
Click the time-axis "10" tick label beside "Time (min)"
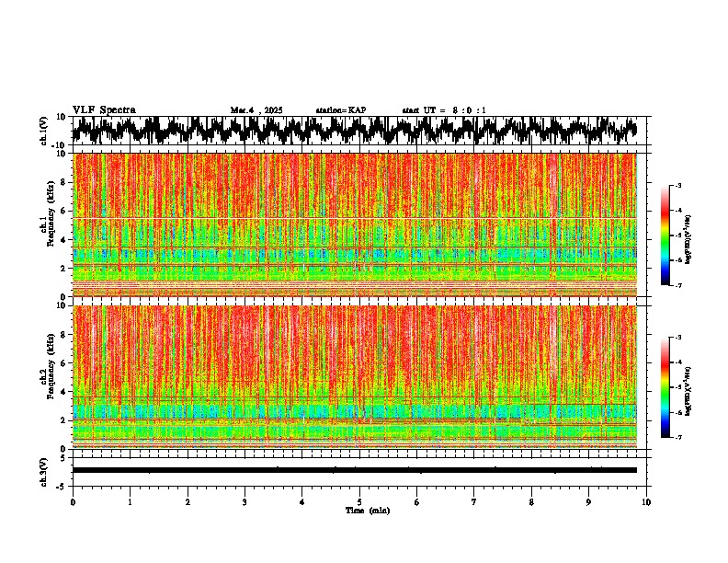click(x=646, y=502)
